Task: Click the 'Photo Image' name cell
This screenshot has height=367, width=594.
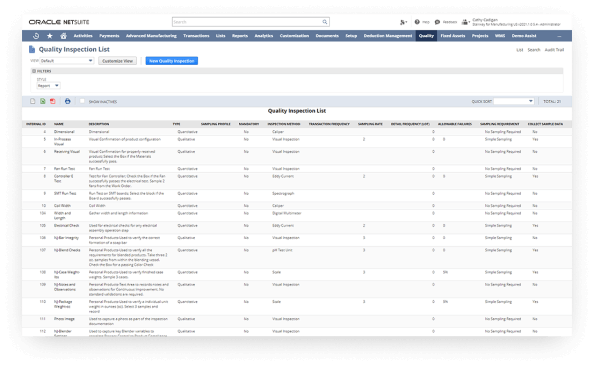Action: 64,319
